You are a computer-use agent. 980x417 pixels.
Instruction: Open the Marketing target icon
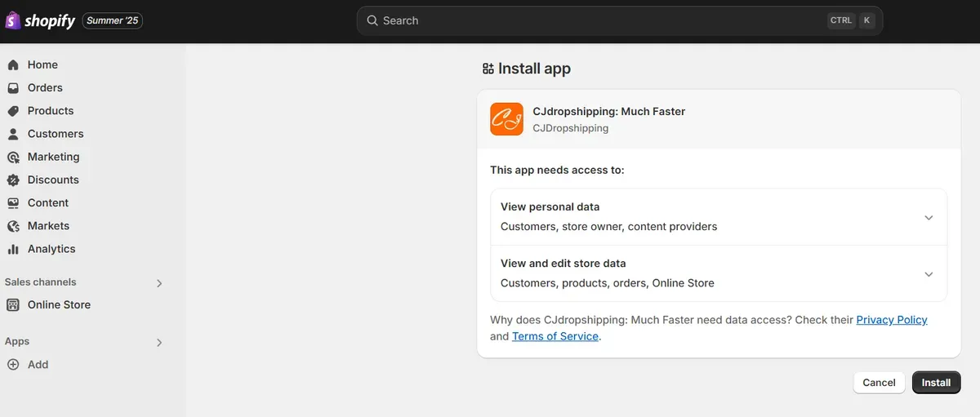13,157
